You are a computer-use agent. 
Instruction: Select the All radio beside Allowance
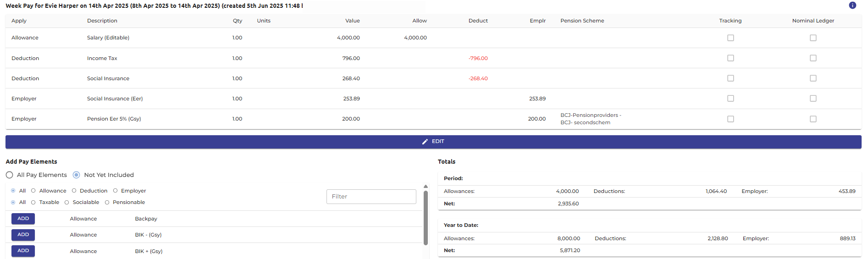[x=13, y=191]
